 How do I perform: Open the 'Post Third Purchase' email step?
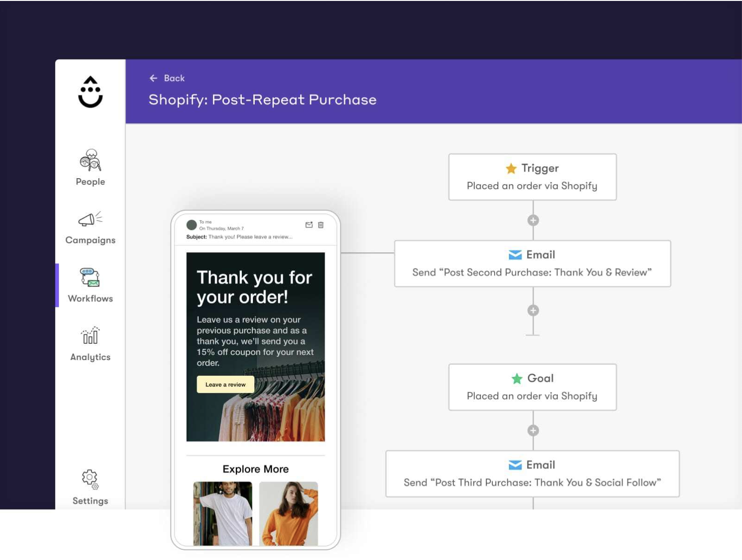point(533,473)
